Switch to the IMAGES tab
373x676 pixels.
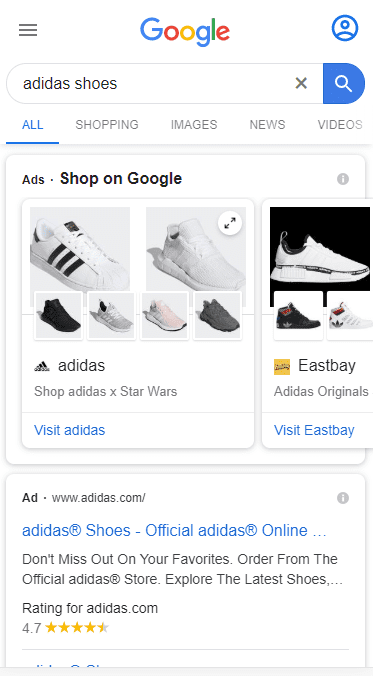194,125
